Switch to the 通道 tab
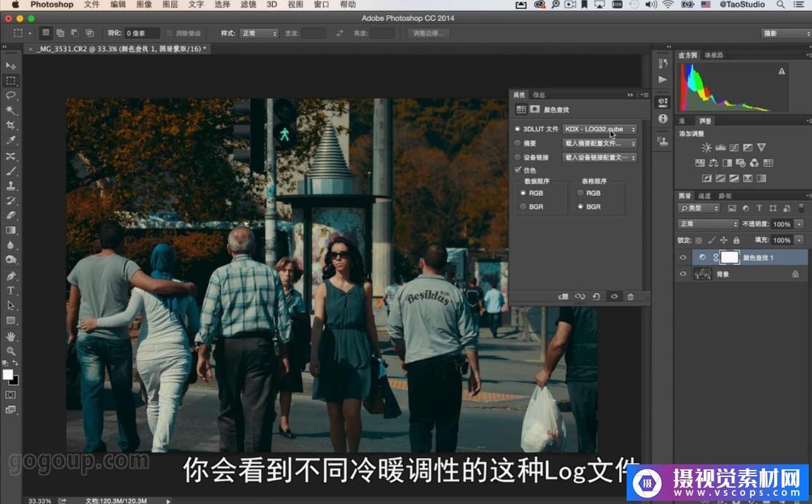Viewport: 812px width, 504px height. [704, 196]
